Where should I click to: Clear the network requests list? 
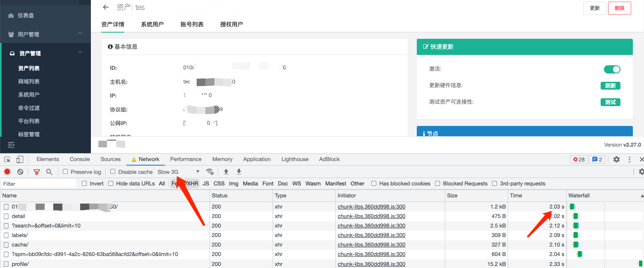[x=20, y=171]
